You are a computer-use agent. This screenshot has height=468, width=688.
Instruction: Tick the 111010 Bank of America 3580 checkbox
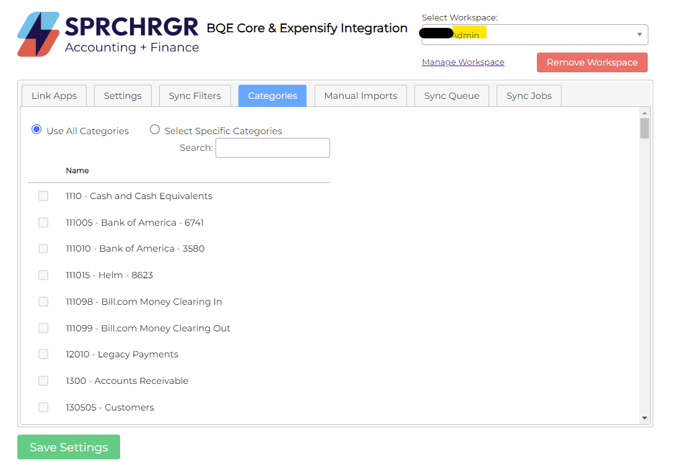(43, 249)
